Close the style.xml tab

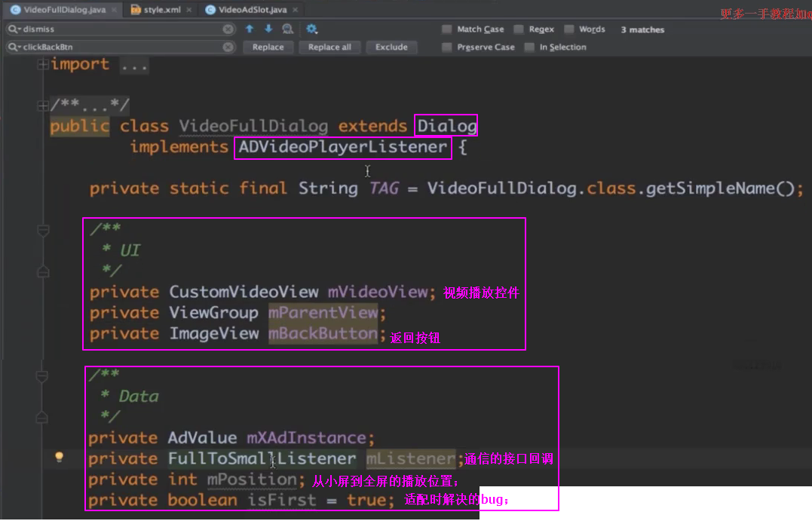click(188, 10)
